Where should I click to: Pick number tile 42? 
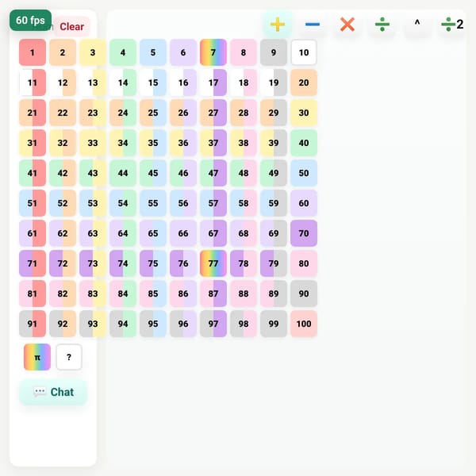pyautogui.click(x=63, y=173)
